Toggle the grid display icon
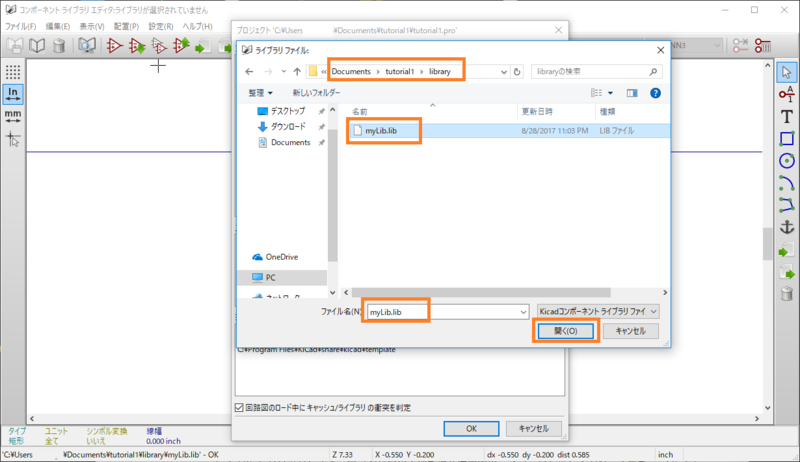 [13, 72]
